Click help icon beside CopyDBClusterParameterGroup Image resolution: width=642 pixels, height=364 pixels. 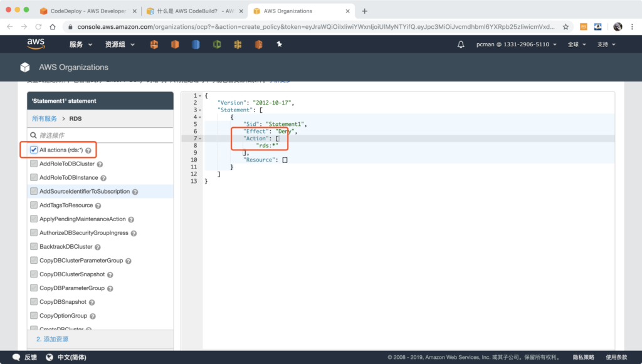coord(128,261)
